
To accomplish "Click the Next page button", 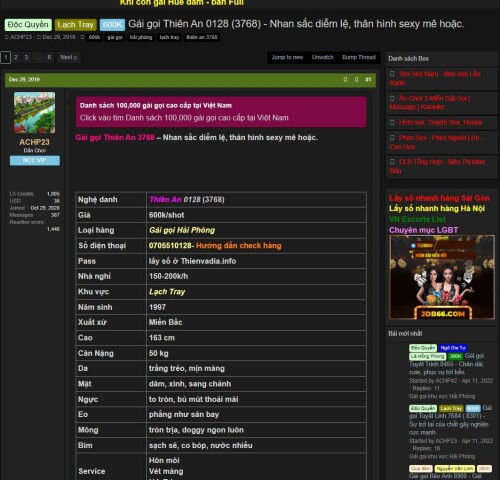I will (69, 57).
